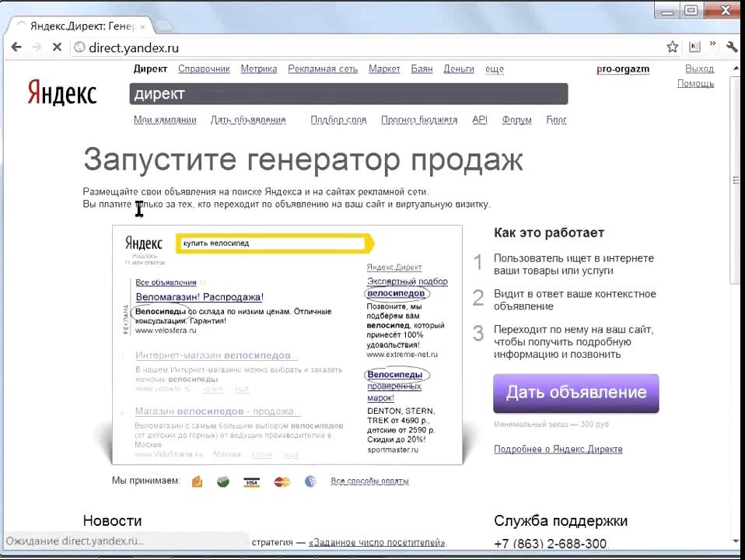Click the Директ service label
The width and height of the screenshot is (745, 560).
coord(150,69)
